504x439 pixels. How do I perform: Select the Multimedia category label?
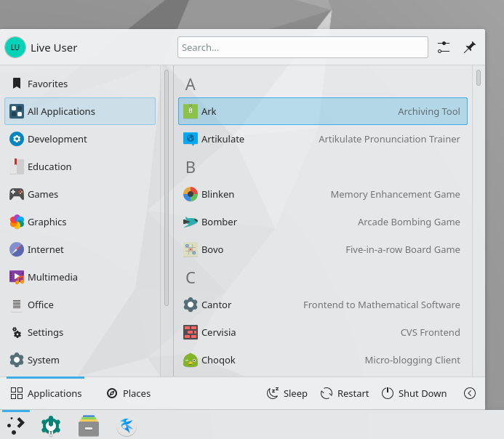[52, 277]
